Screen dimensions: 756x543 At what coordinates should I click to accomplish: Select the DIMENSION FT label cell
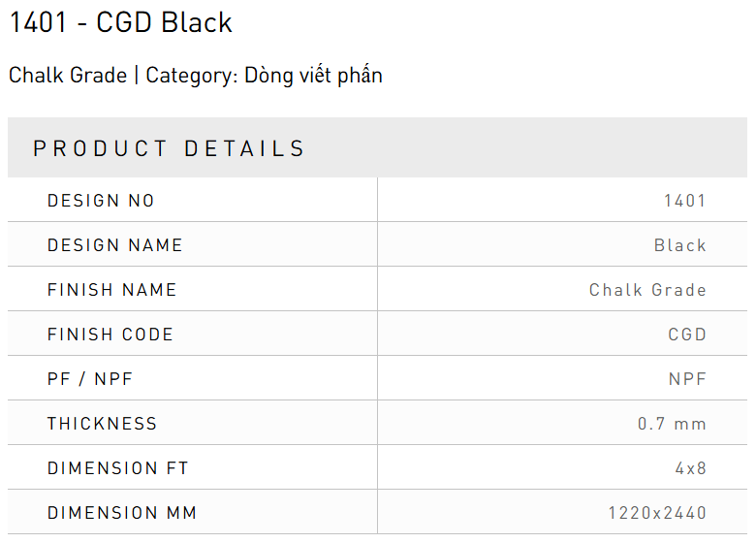pos(118,468)
